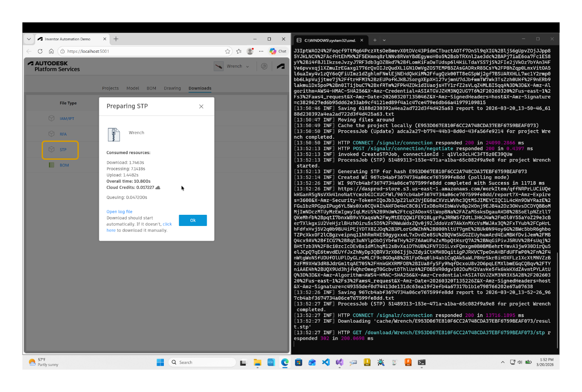The width and height of the screenshot is (582, 392).
Task: Open Copilot Chat in browser toolbar
Action: [x=278, y=51]
